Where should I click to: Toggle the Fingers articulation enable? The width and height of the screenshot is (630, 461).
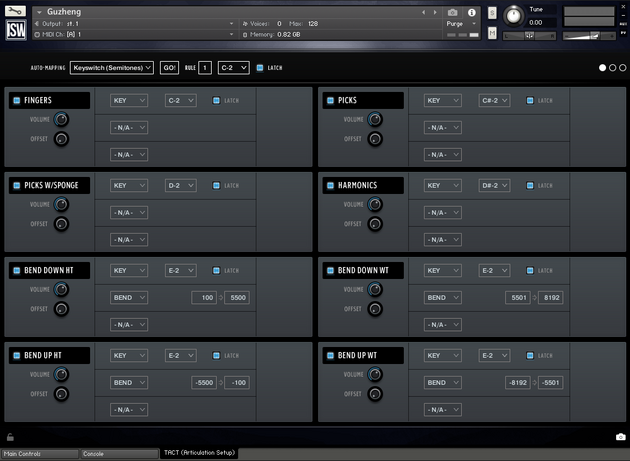[x=17, y=100]
